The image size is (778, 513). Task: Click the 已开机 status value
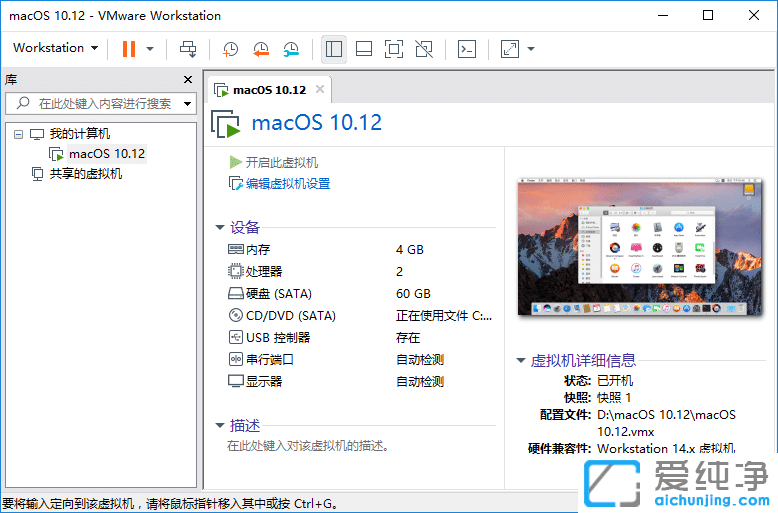coord(615,381)
